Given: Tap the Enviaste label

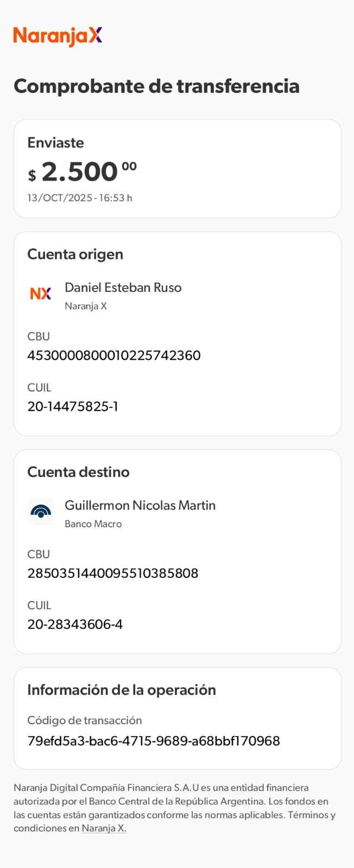Looking at the screenshot, I should click(x=56, y=143).
